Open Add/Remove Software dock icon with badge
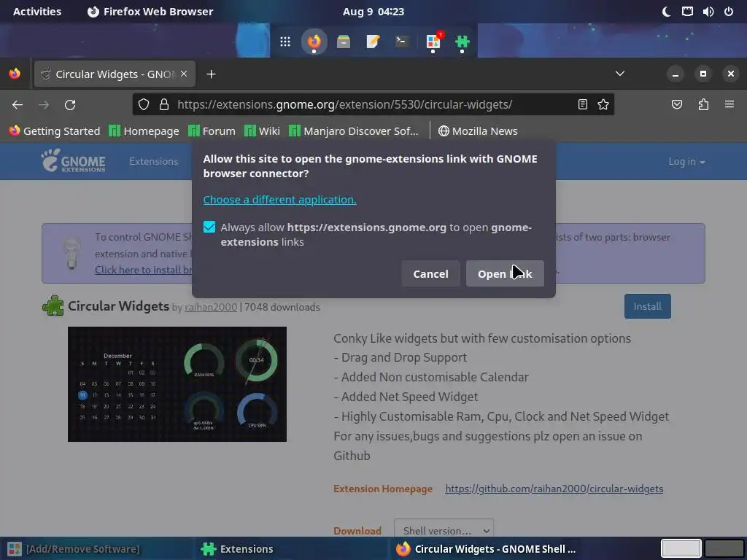 433,42
